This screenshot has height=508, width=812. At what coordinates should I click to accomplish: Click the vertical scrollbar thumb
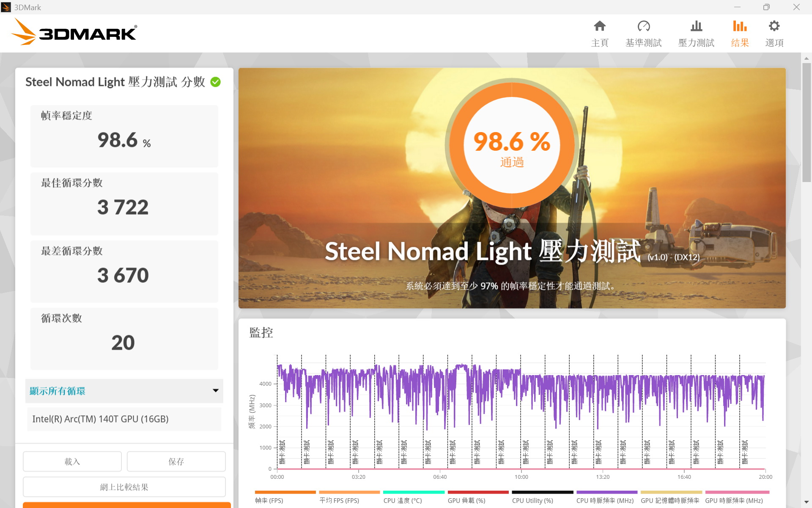[807, 123]
